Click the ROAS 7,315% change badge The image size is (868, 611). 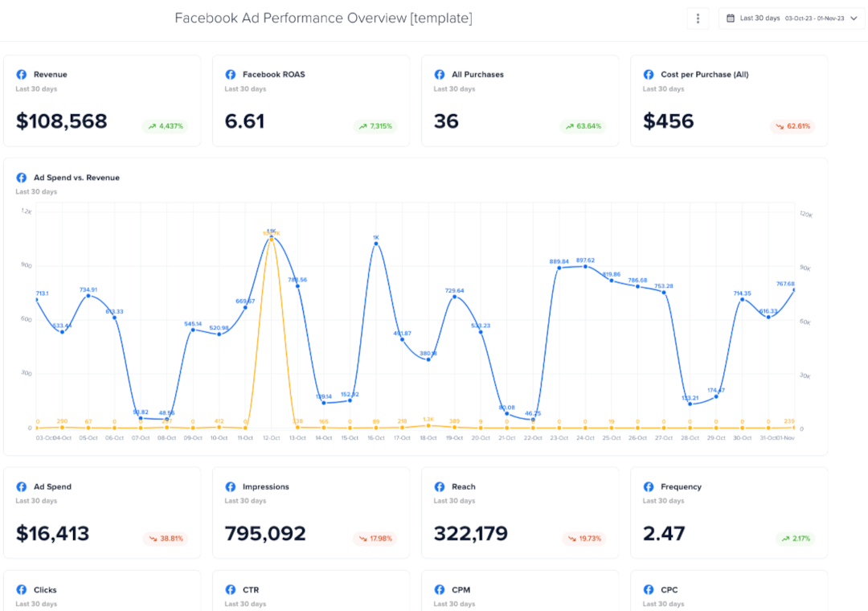pyautogui.click(x=375, y=126)
